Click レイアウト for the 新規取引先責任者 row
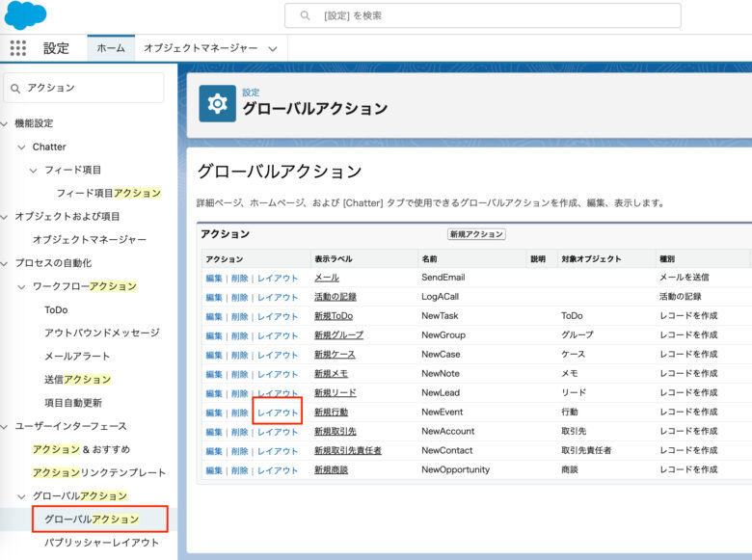This screenshot has width=752, height=560. (278, 451)
